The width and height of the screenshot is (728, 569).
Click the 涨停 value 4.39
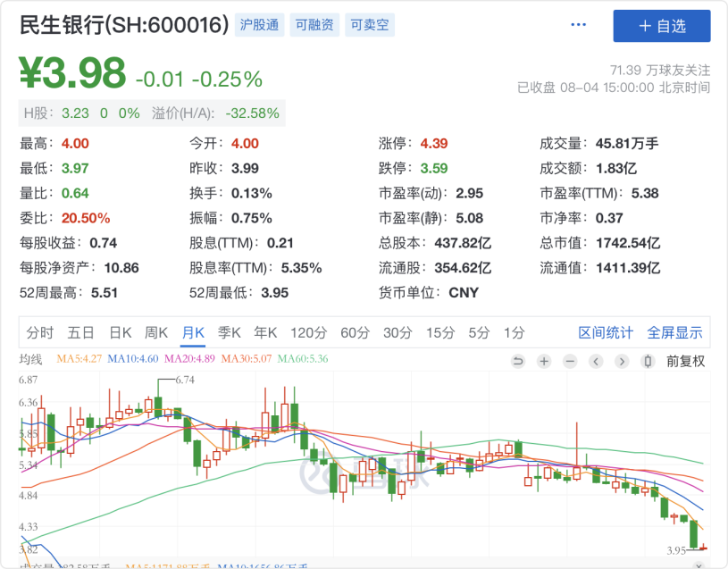coord(434,144)
